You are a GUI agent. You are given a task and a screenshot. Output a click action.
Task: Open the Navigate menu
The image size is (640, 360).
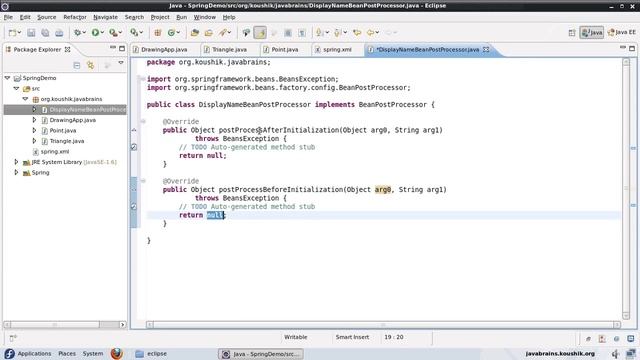coord(105,17)
